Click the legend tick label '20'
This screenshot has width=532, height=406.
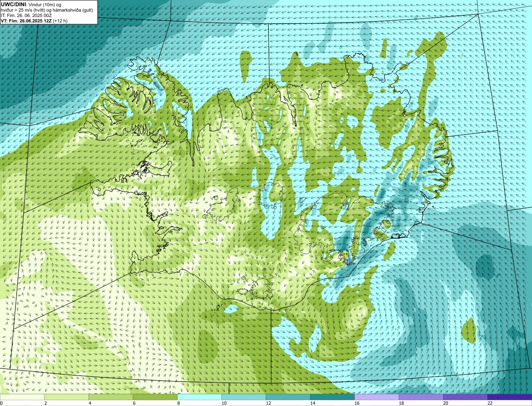coord(446,403)
